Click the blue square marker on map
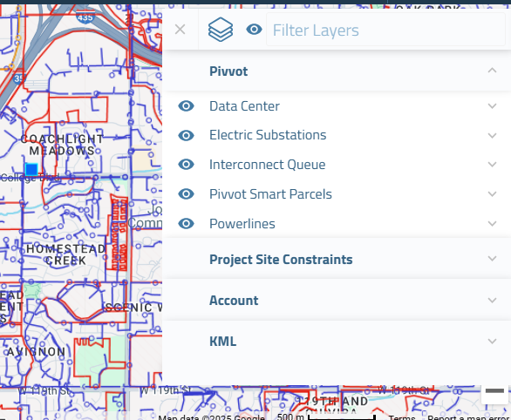This screenshot has height=420, width=511. 31,170
